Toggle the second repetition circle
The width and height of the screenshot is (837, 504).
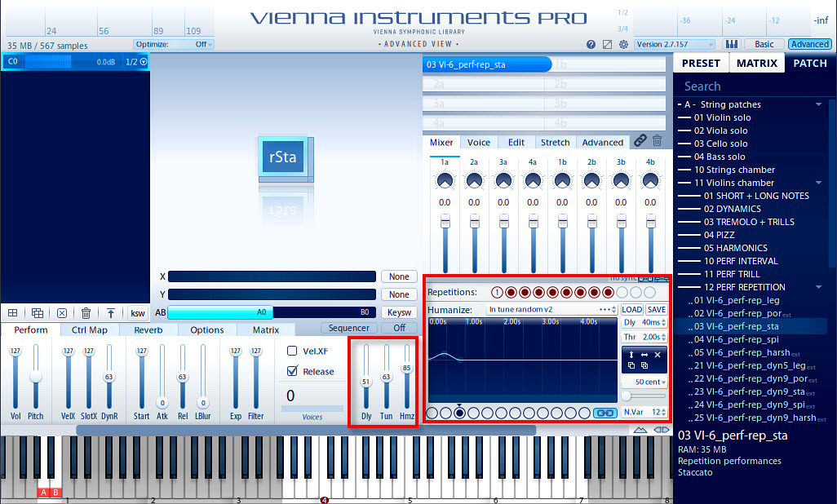pos(511,292)
